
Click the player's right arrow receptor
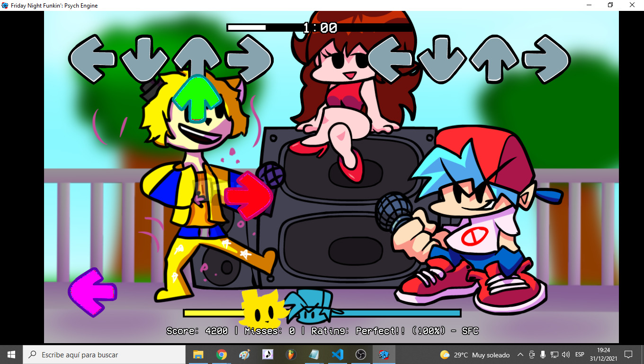coord(546,59)
